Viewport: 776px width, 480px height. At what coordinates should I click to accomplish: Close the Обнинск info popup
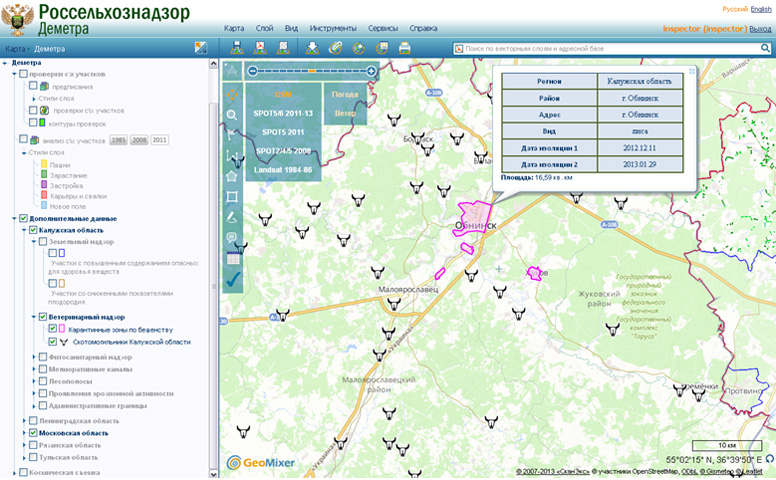click(x=692, y=71)
